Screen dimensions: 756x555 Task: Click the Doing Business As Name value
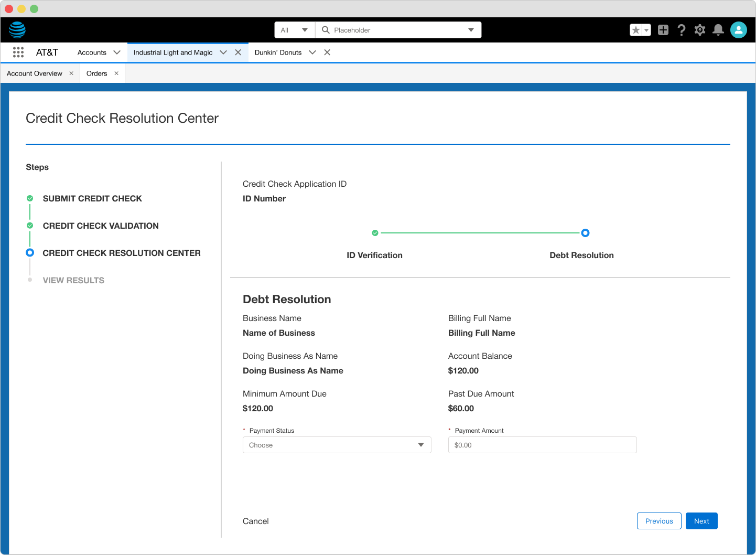(293, 370)
